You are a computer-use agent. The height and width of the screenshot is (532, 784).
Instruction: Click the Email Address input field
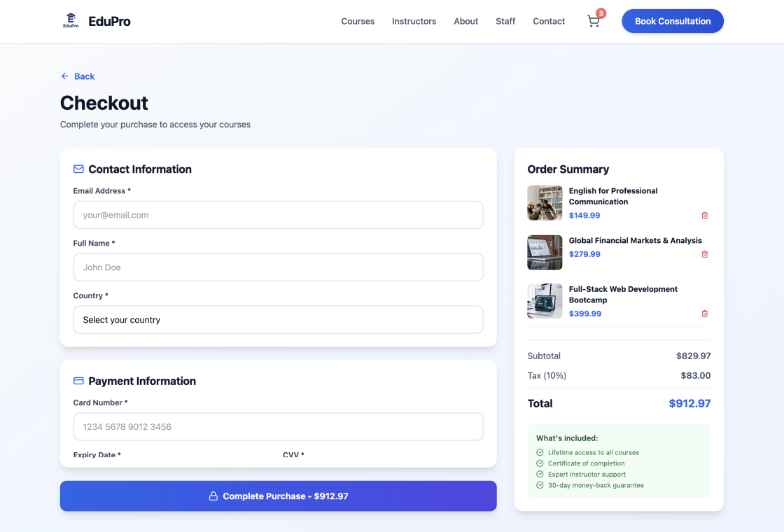(278, 215)
